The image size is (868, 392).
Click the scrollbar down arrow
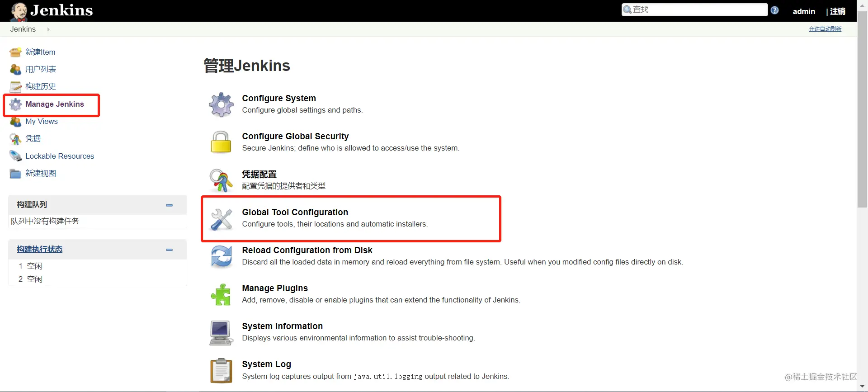pyautogui.click(x=863, y=387)
